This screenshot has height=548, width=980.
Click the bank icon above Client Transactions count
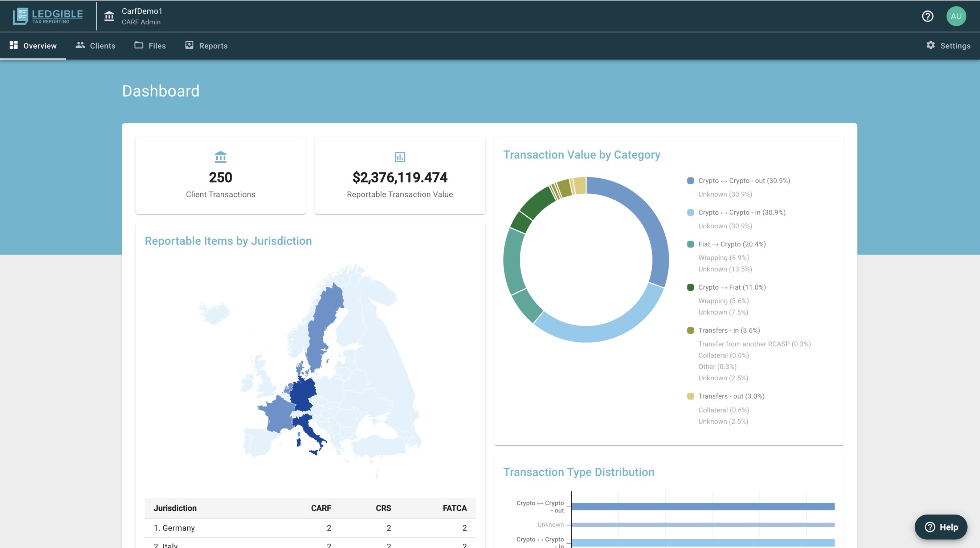(x=220, y=157)
